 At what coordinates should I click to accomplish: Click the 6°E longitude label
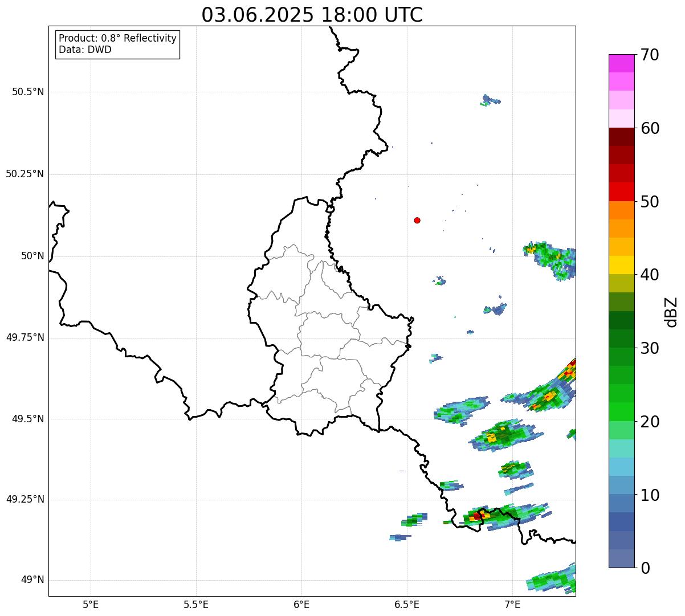[301, 604]
